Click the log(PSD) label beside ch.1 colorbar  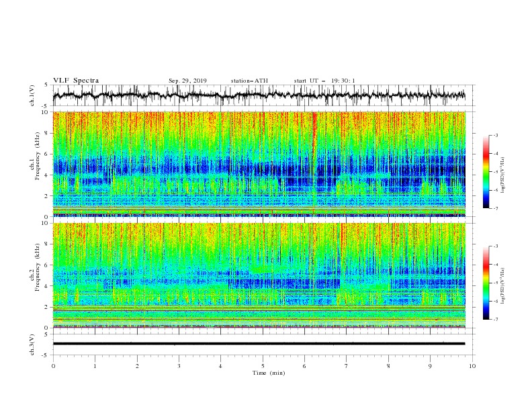pos(503,175)
